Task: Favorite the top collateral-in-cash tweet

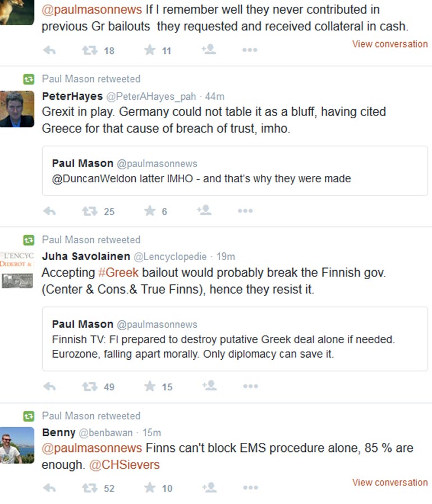Action: [x=150, y=50]
